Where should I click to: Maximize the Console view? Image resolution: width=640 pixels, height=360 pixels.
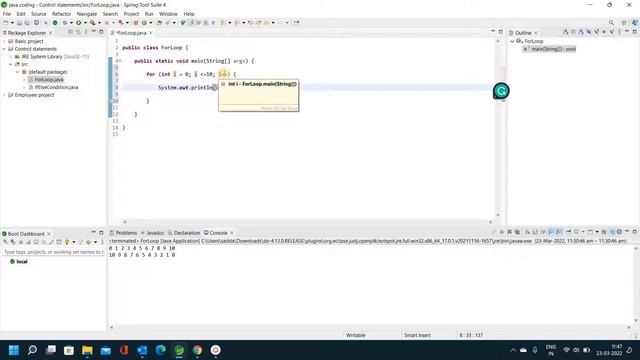[635, 232]
